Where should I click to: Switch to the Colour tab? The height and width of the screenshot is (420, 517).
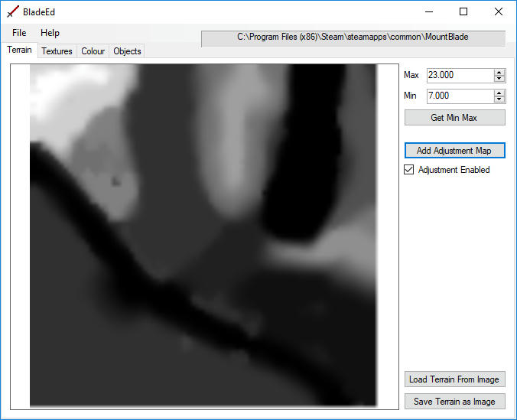coord(93,51)
